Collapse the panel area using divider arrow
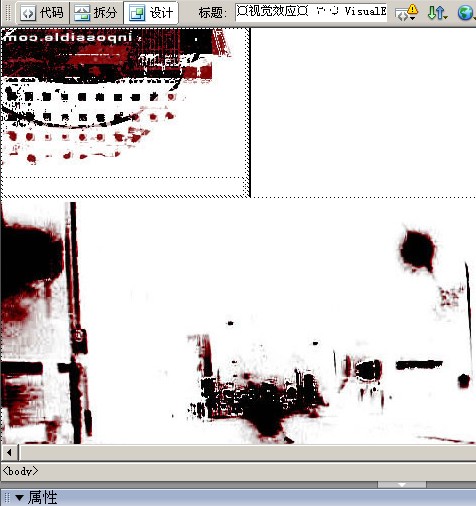 coord(402,485)
